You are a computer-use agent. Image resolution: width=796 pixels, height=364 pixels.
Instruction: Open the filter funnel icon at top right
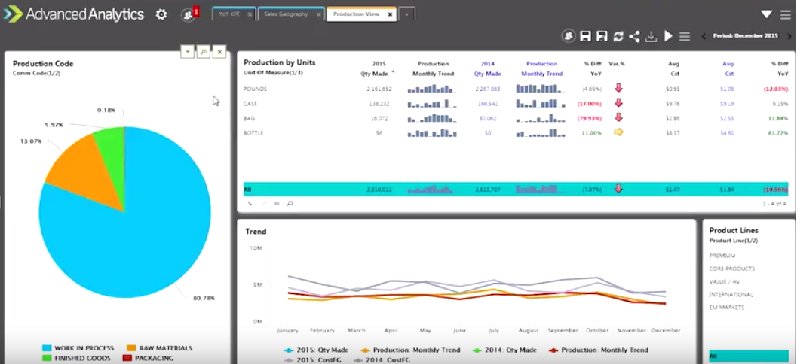(x=767, y=15)
